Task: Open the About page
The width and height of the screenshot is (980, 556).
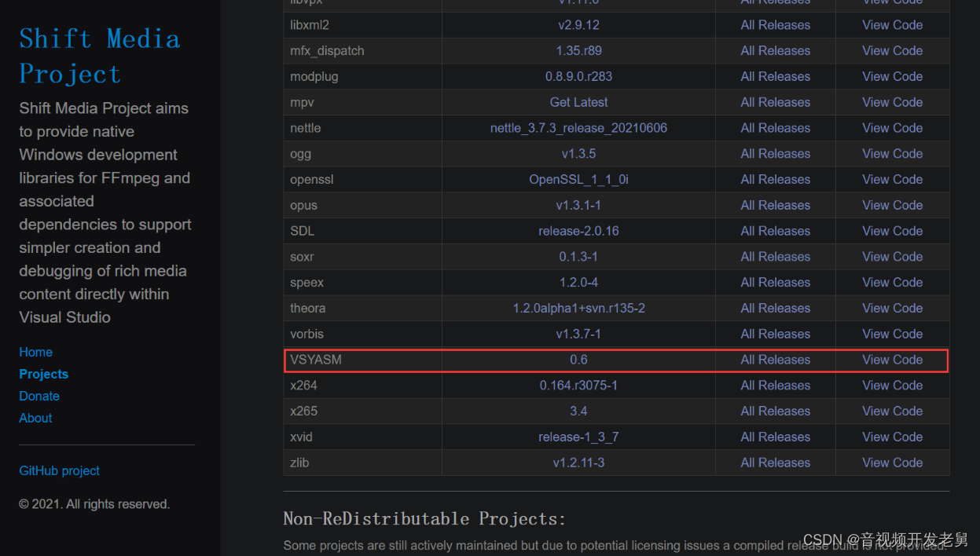Action: (x=36, y=418)
